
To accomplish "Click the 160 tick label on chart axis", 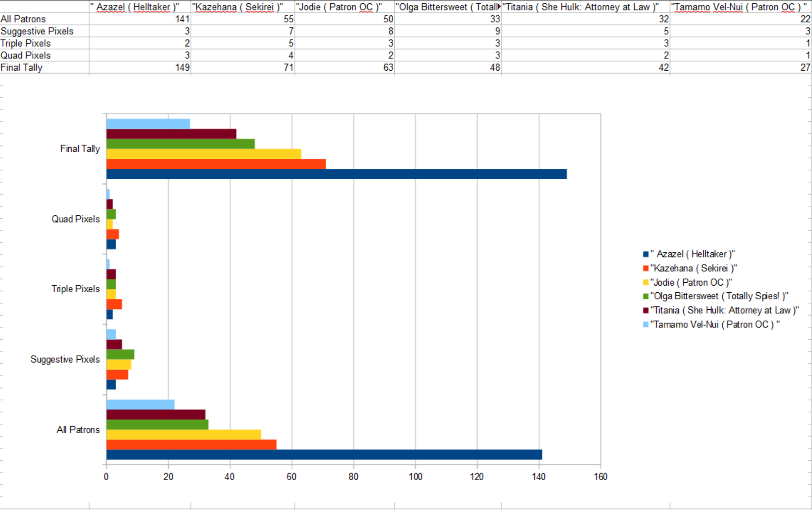I will (x=600, y=477).
